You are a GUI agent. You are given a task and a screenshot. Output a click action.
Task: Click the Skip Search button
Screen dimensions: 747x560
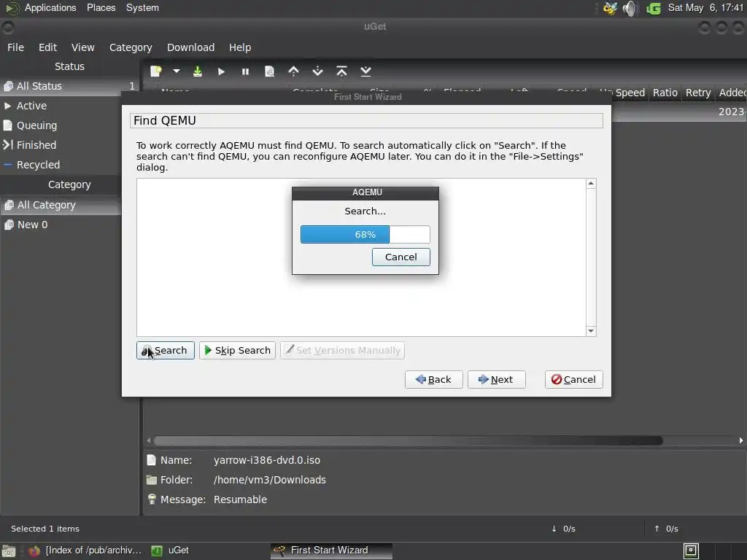pyautogui.click(x=237, y=351)
